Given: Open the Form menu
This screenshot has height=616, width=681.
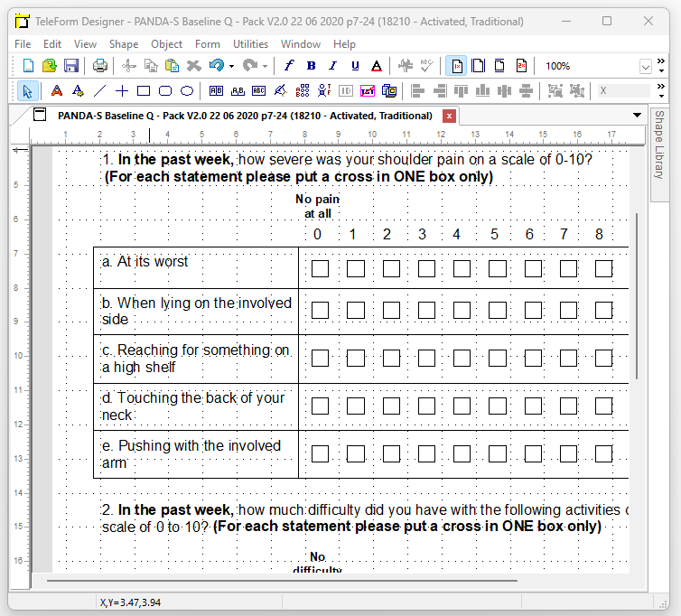Looking at the screenshot, I should pyautogui.click(x=208, y=44).
